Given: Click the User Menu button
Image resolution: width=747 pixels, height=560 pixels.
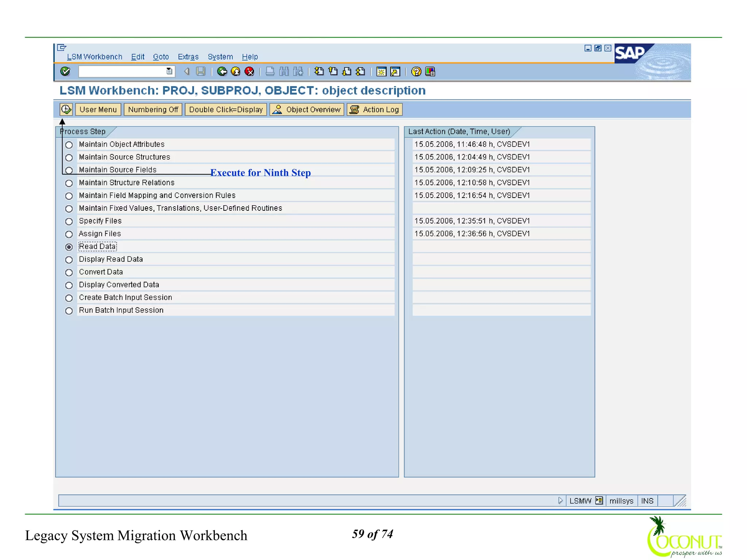Looking at the screenshot, I should click(98, 109).
